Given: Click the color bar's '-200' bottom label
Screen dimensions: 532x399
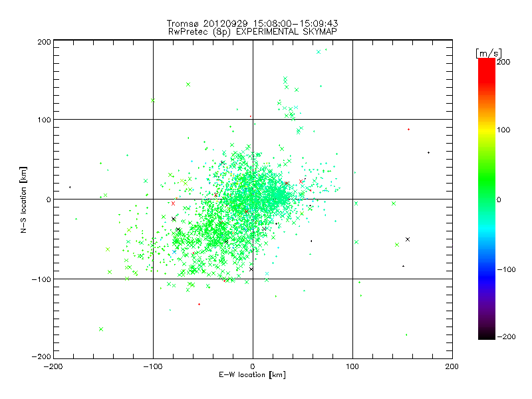Looking at the screenshot, I should tap(506, 336).
